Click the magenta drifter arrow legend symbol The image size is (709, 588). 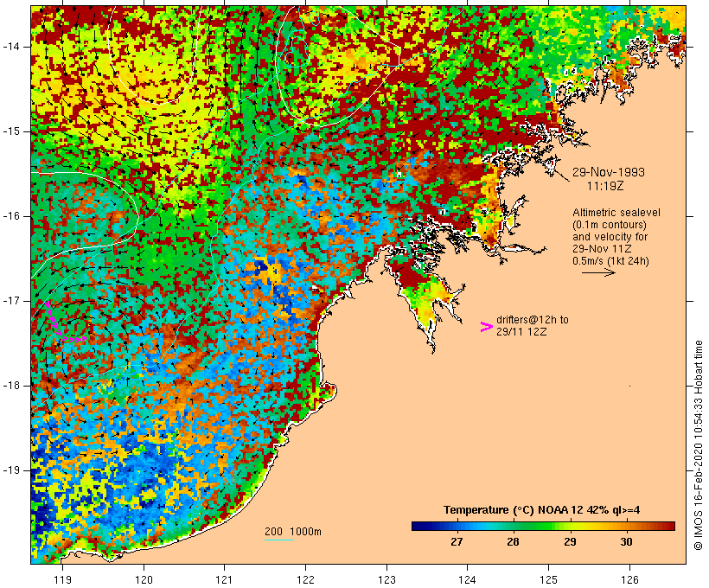point(486,326)
